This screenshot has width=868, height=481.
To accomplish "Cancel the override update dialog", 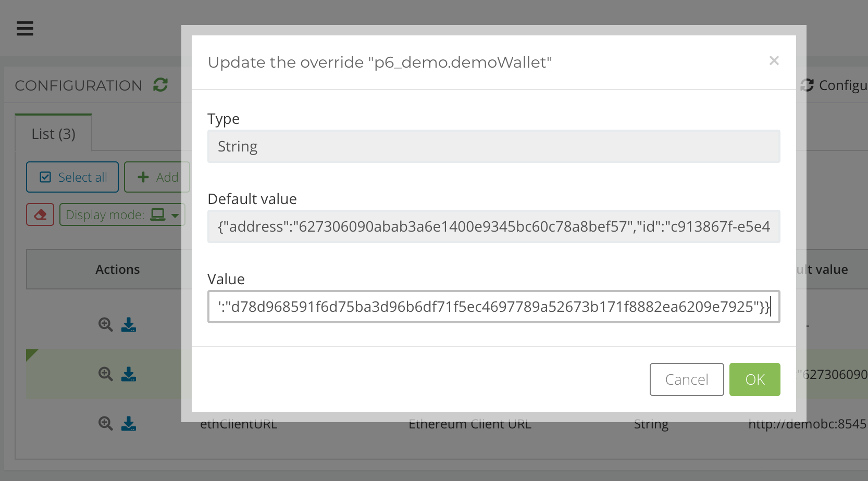I will [x=686, y=379].
